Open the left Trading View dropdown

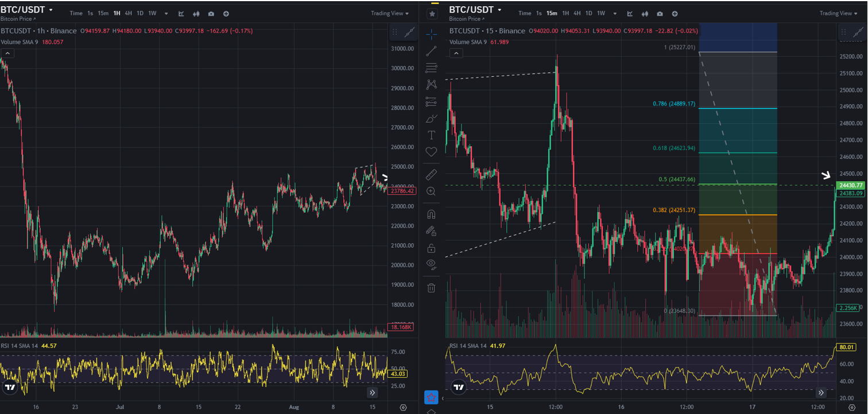[390, 13]
